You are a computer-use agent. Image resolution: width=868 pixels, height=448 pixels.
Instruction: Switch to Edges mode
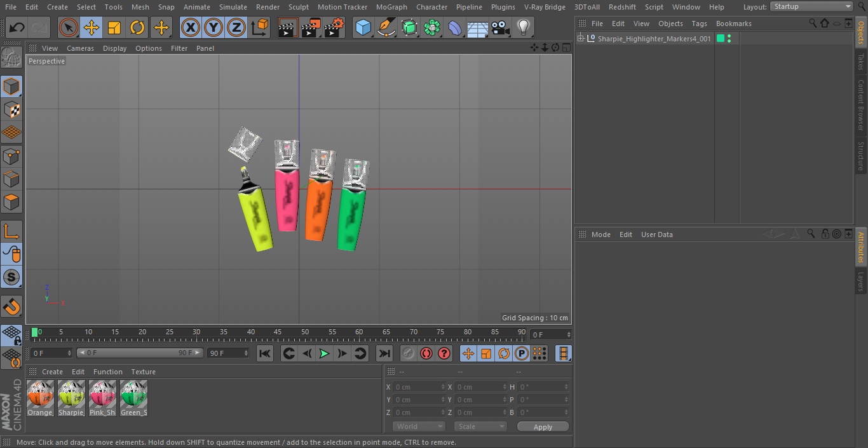[x=11, y=179]
